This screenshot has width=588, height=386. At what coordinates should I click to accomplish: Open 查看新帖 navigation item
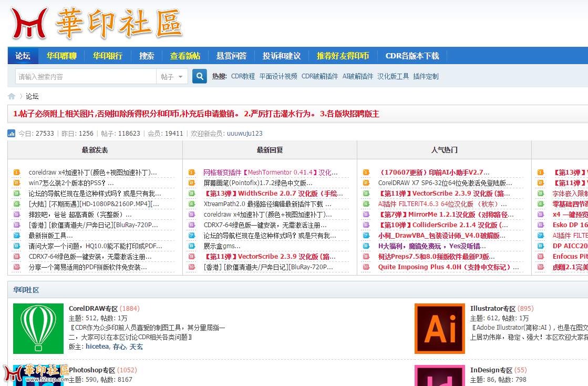click(x=185, y=56)
